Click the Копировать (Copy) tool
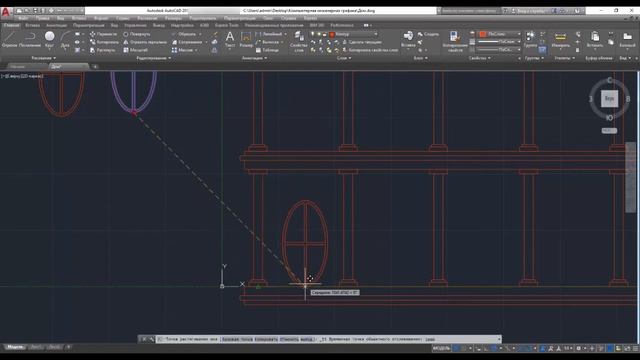640x360 pixels. pos(104,42)
